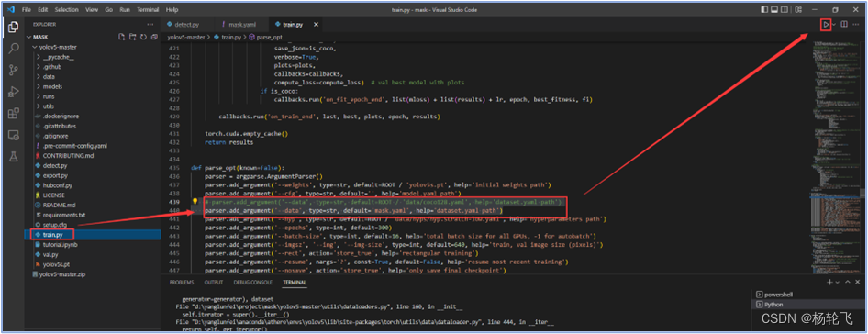The height and width of the screenshot is (334, 868).
Task: Open the Remote Explorer view
Action: coord(13,135)
